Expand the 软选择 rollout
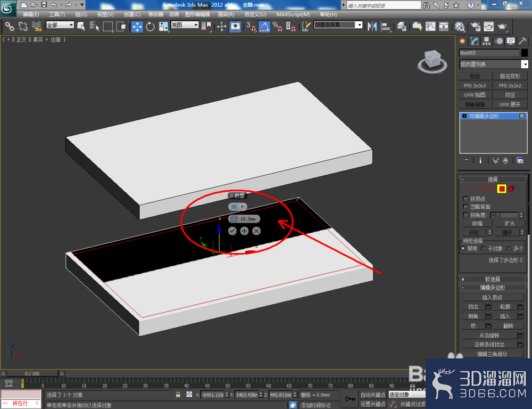The width and height of the screenshot is (532, 409). click(x=492, y=279)
